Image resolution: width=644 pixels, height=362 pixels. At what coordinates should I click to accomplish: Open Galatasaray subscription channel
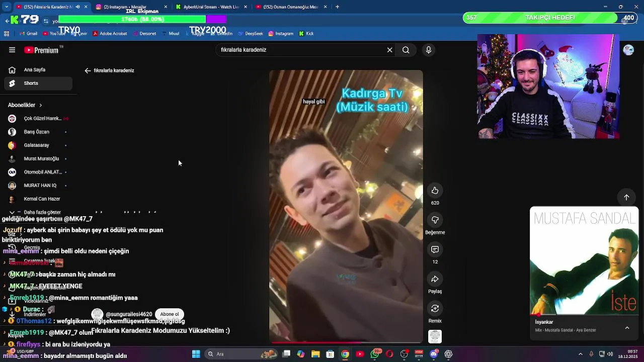tap(38, 145)
